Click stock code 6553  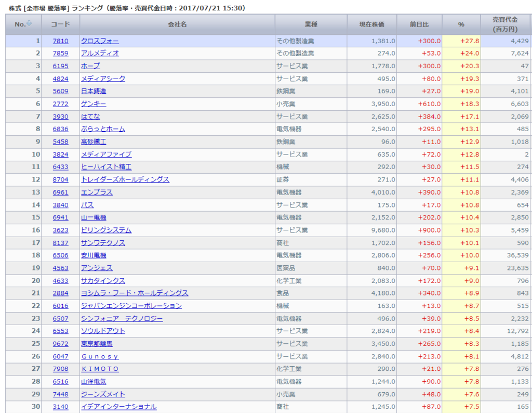tap(60, 331)
